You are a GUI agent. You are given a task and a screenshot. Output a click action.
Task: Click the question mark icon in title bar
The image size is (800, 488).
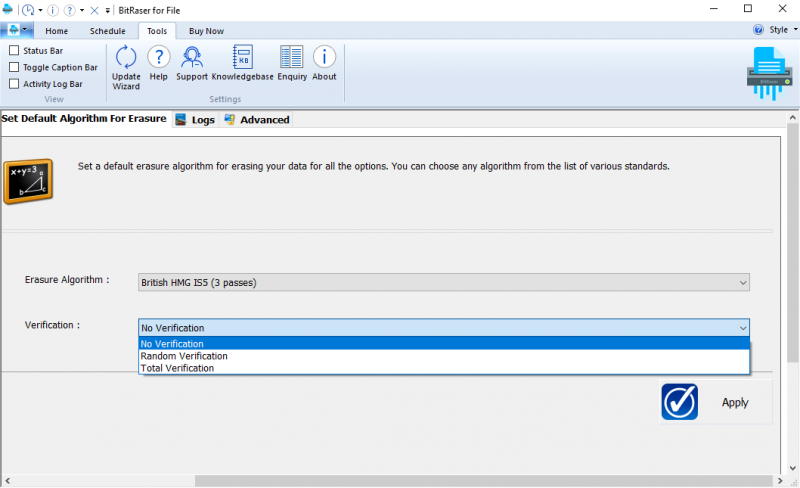tap(70, 10)
